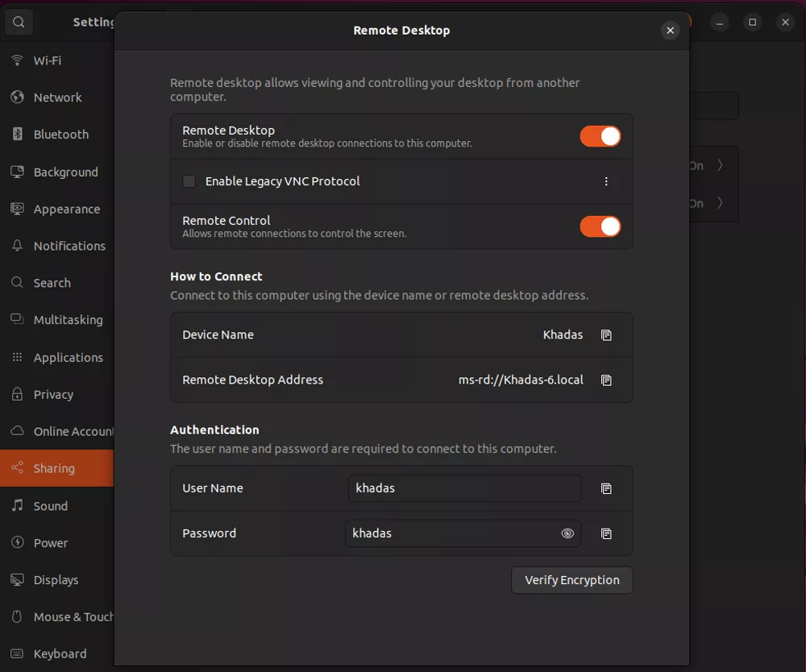Click the 'How to Connect' heading

click(216, 276)
